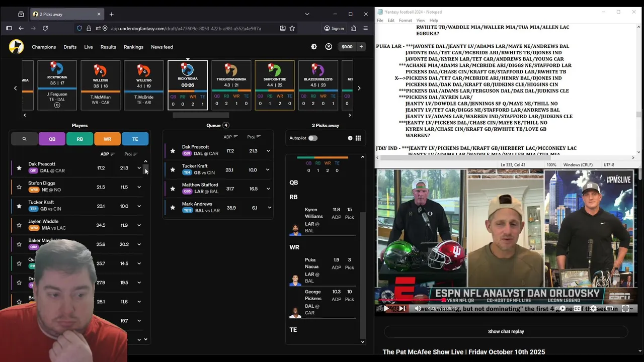
Task: Expand Dak Prescott row in Players list
Action: [x=139, y=168]
